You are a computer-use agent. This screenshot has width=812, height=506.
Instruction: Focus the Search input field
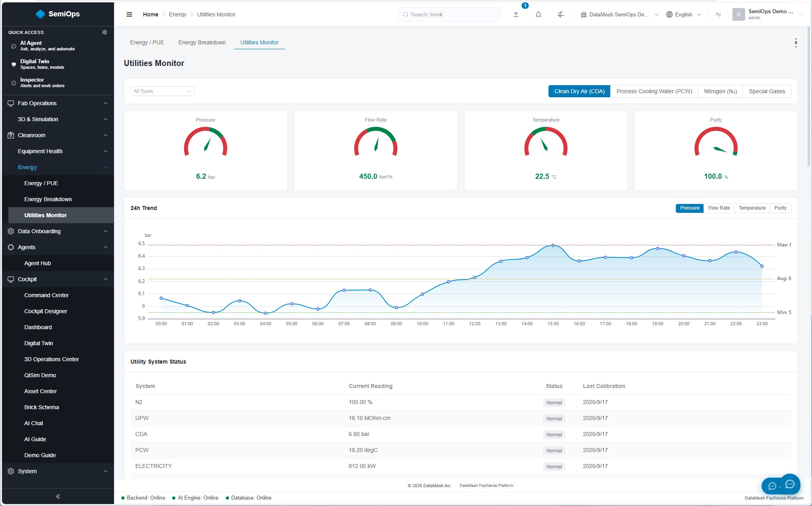point(449,14)
